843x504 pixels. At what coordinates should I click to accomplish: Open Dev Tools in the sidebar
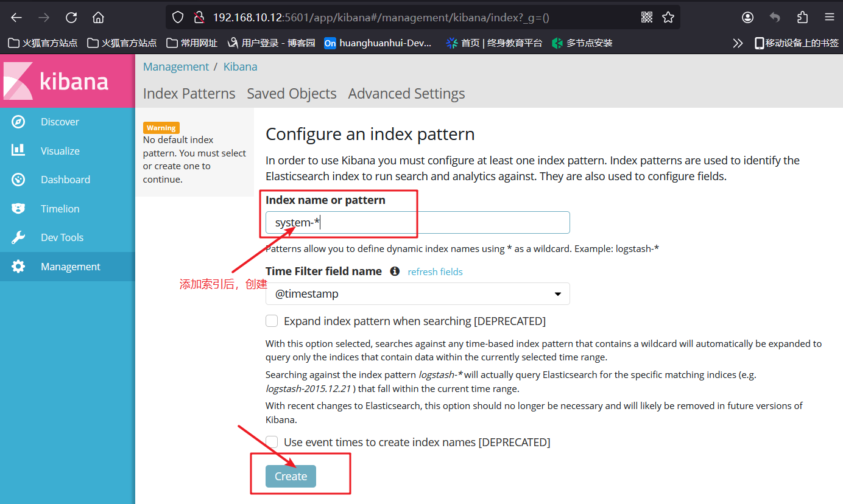(x=62, y=237)
